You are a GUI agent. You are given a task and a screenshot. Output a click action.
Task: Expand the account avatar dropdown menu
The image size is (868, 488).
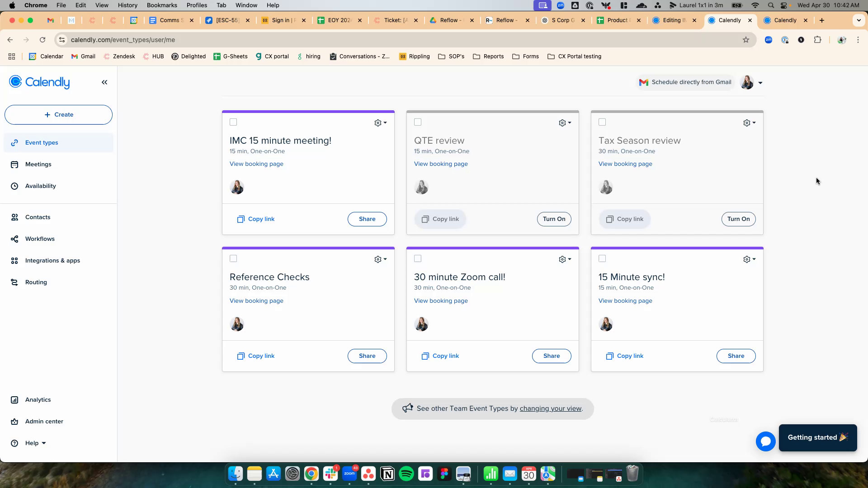coord(751,83)
